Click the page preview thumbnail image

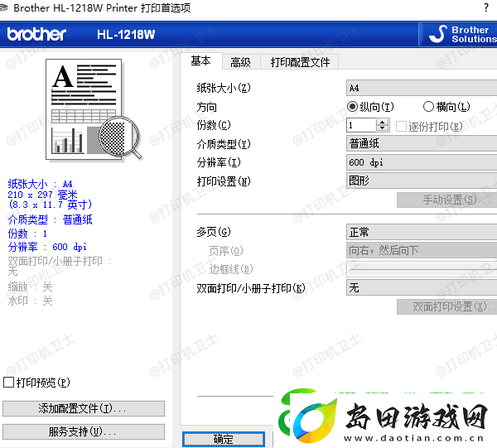pos(94,109)
